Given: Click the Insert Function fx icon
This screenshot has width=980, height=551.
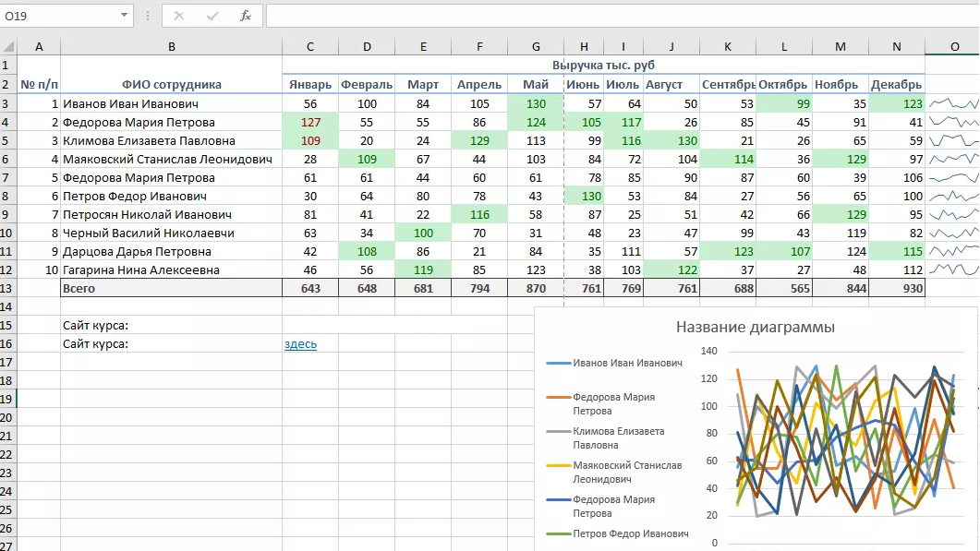Looking at the screenshot, I should coord(246,16).
